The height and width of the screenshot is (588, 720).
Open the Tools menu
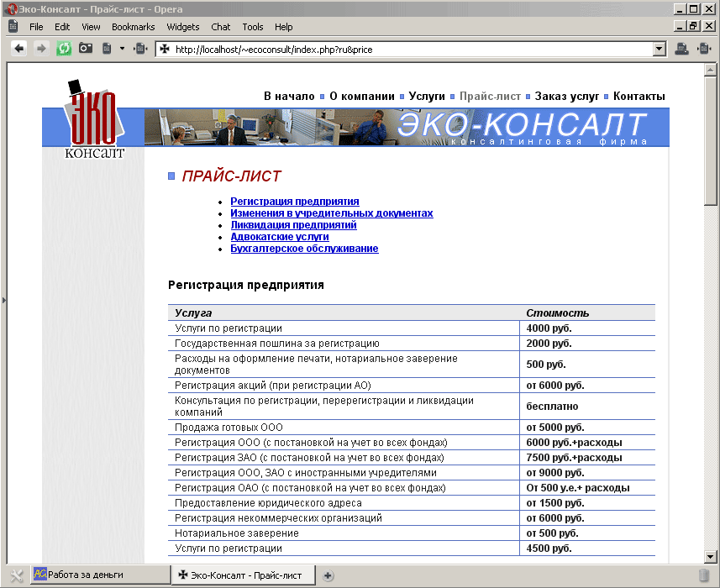(253, 27)
